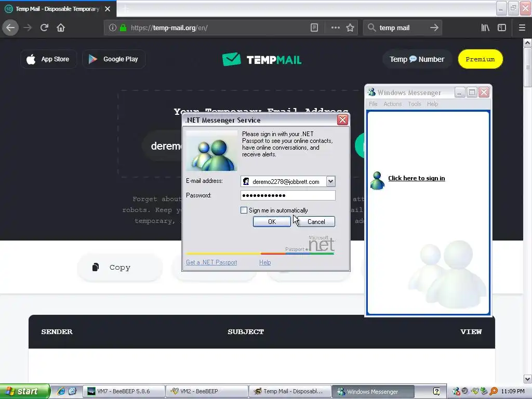Click the second quick launch icon
Image resolution: width=532 pixels, height=399 pixels.
[72, 391]
